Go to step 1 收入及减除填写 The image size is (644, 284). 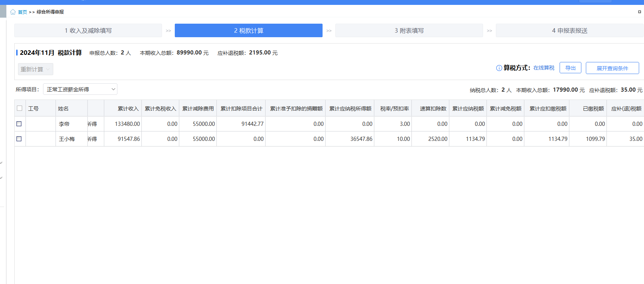[88, 30]
